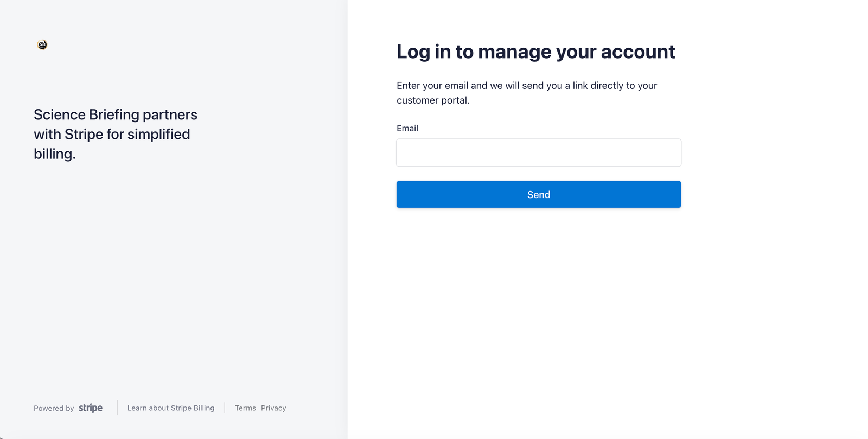Click the Science Briefing logo icon

(x=42, y=44)
